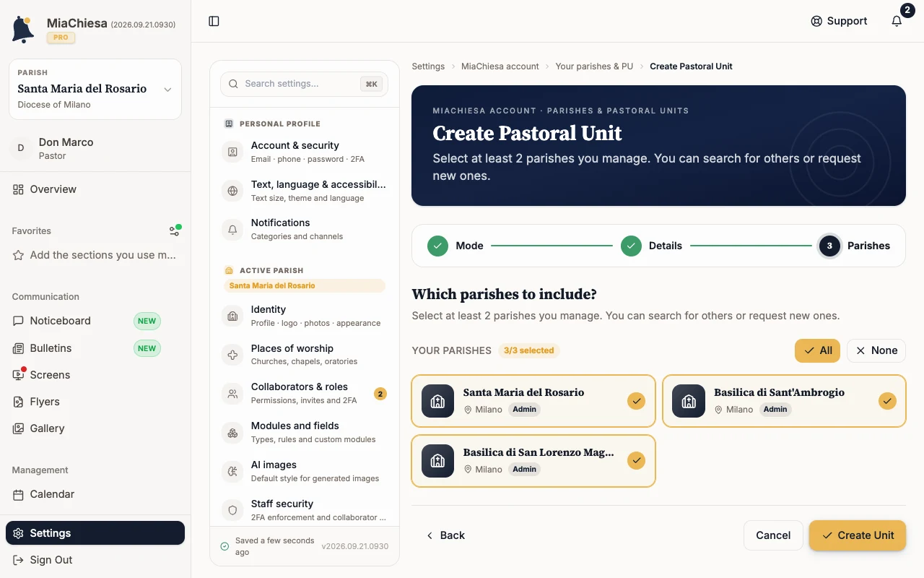Click Admin tag on Basilica di Sant'Ambrogio
Viewport: 924px width, 578px height.
[775, 409]
